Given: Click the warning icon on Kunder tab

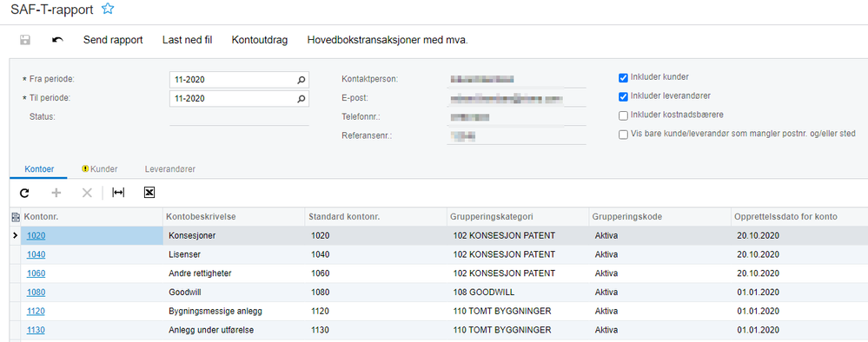Looking at the screenshot, I should tap(85, 168).
